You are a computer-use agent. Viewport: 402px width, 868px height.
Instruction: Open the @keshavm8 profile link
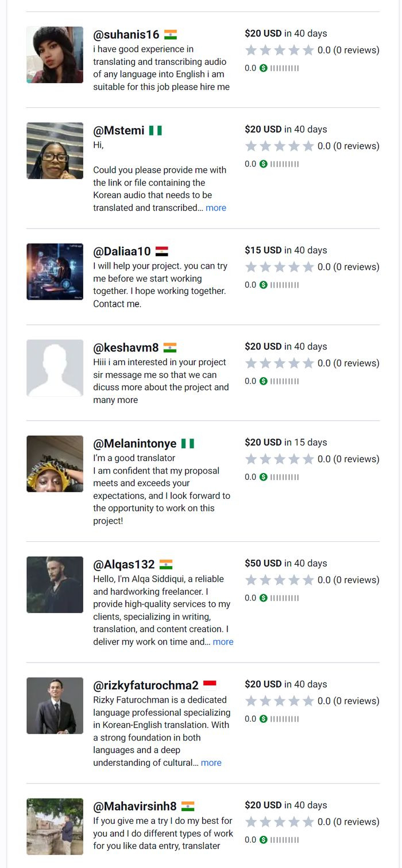pyautogui.click(x=126, y=347)
